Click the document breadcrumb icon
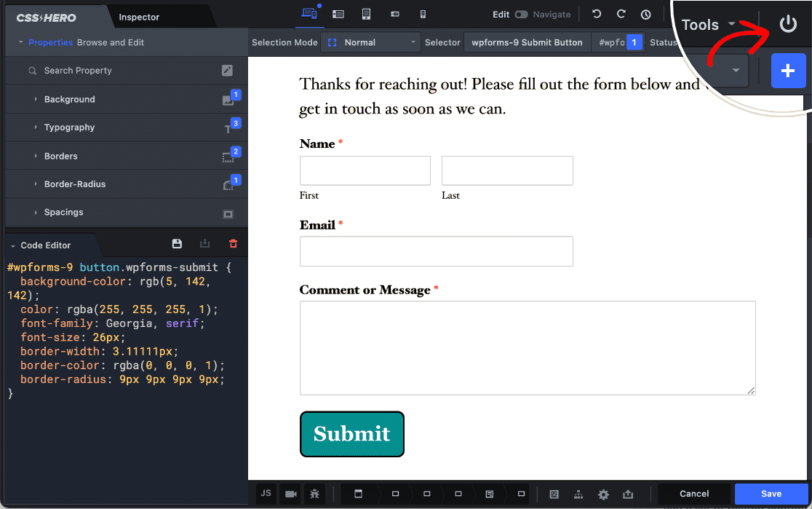The width and height of the screenshot is (812, 509). tap(490, 494)
